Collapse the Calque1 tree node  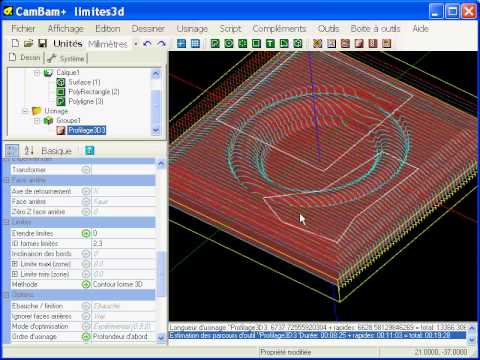tap(37, 73)
